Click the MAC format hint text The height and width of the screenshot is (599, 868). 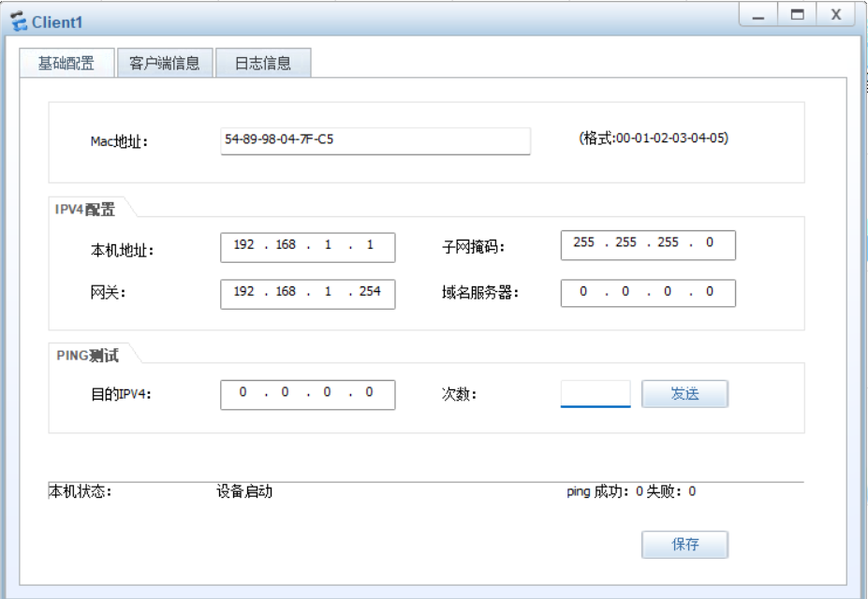point(654,138)
